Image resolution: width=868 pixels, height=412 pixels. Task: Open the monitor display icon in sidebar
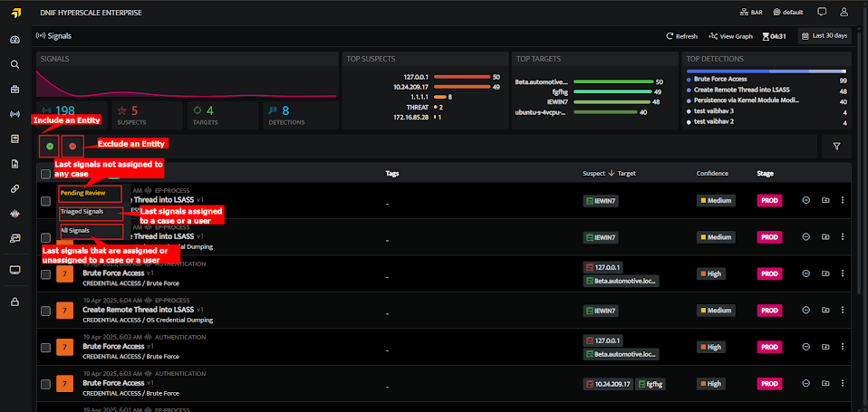point(15,270)
